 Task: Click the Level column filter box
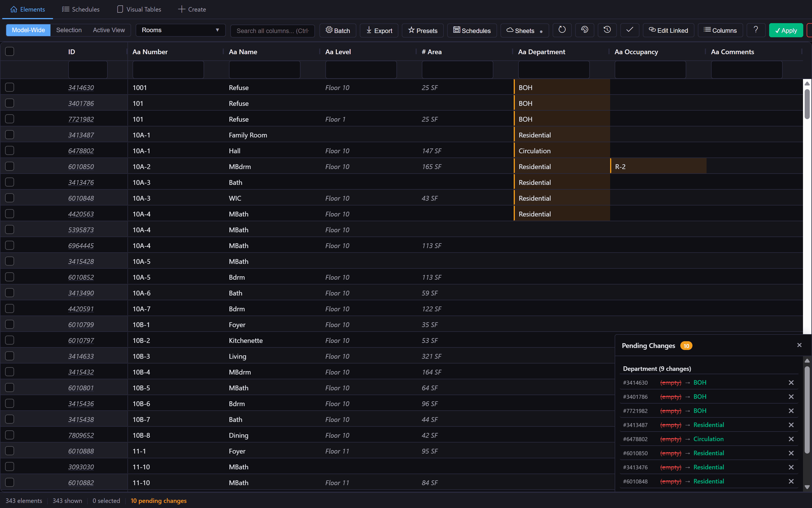pyautogui.click(x=361, y=69)
